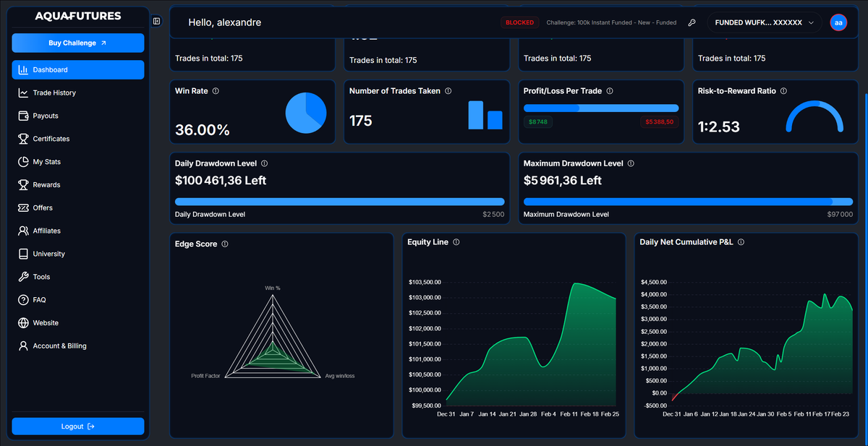Viewport: 868px width, 446px height.
Task: Click the Daily Drawdown Level progress bar
Action: point(340,202)
